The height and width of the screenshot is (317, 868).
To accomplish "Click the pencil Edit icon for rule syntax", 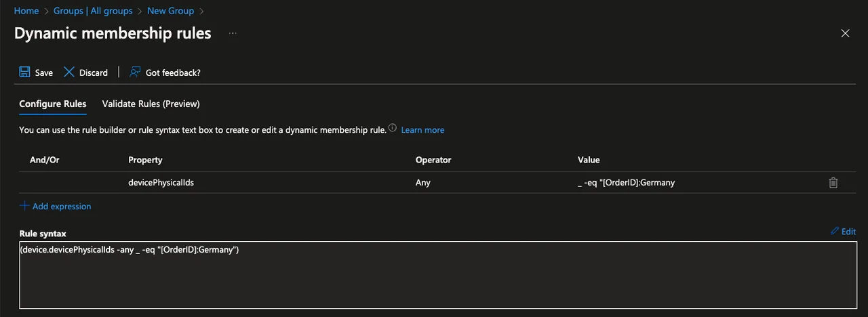I will pos(834,232).
